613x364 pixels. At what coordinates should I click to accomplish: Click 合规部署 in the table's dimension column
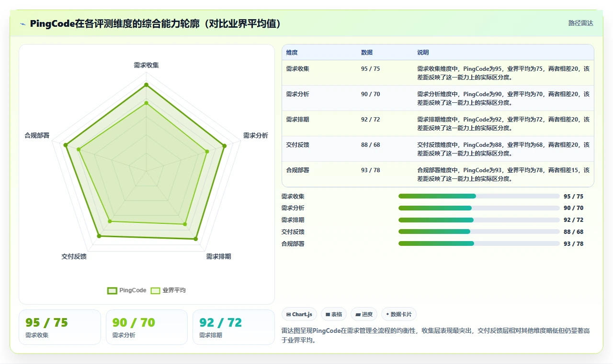tap(297, 170)
